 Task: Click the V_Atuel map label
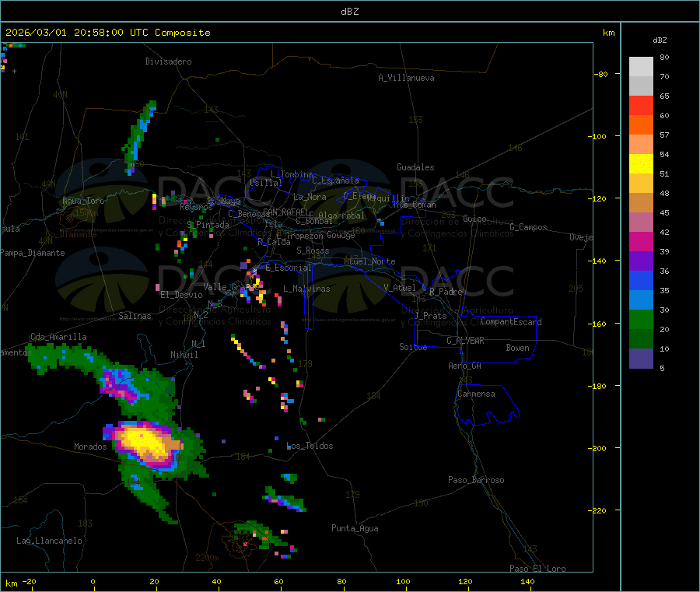click(x=400, y=288)
